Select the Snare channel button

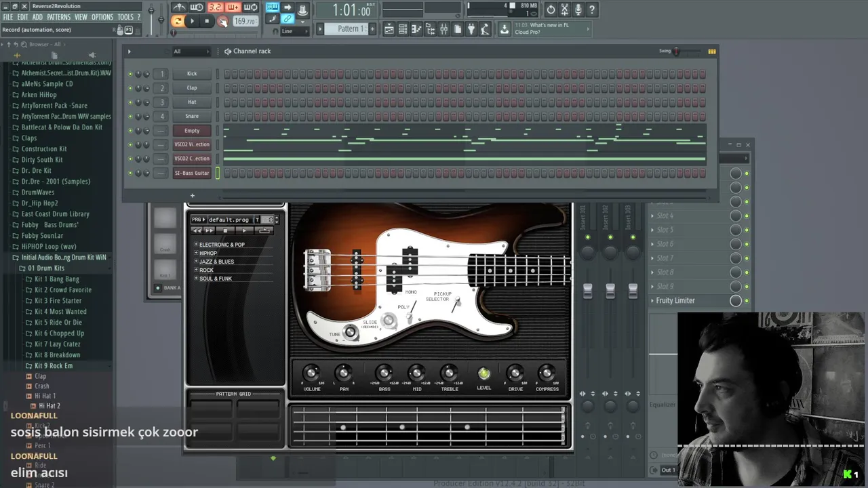pyautogui.click(x=192, y=117)
